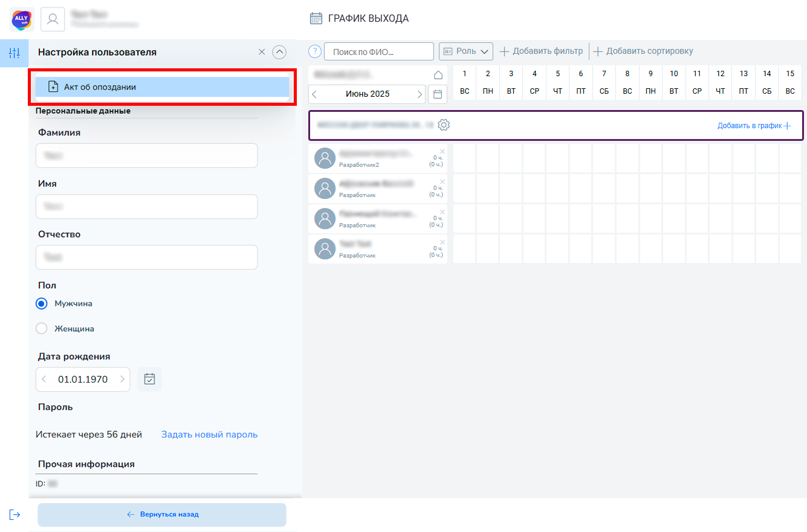Click the Вернуться назад button
Image resolution: width=807 pixels, height=532 pixels.
pos(162,514)
